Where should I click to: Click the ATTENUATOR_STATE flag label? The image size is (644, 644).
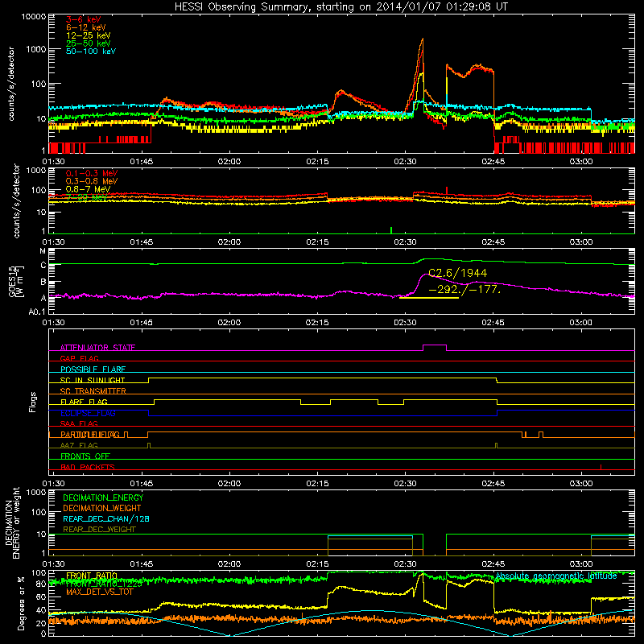coord(97,348)
